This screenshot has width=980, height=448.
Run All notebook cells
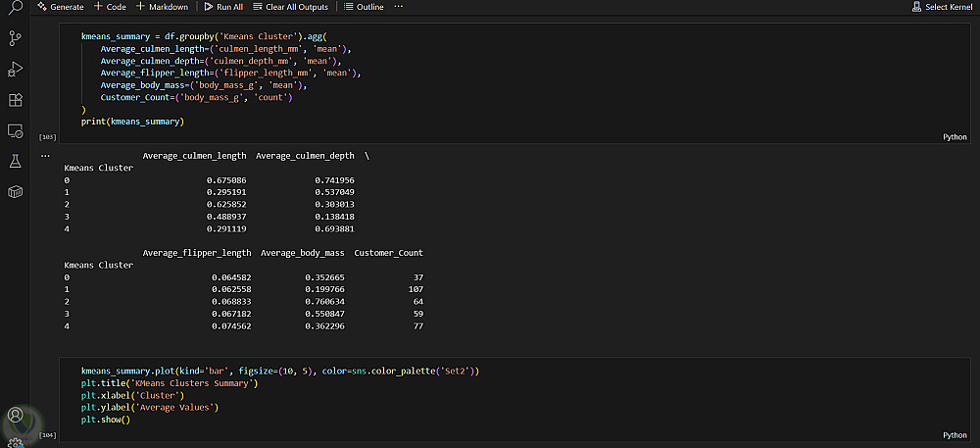click(223, 7)
